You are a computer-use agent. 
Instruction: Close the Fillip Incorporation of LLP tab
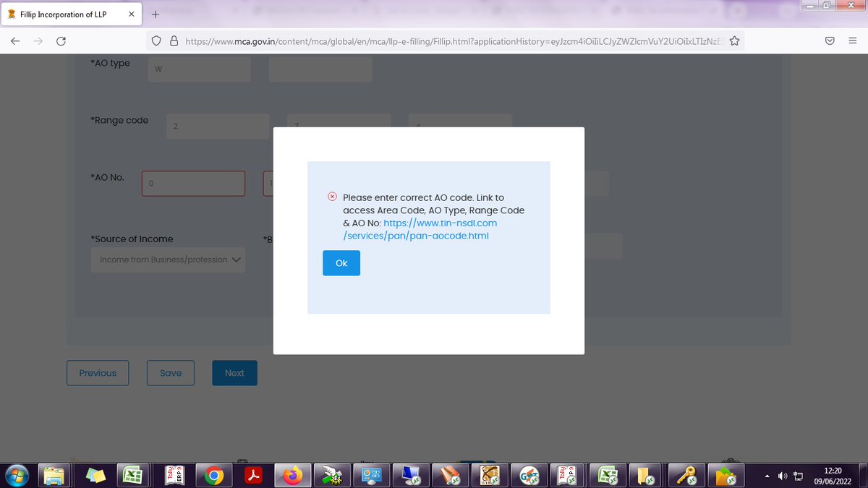click(131, 14)
